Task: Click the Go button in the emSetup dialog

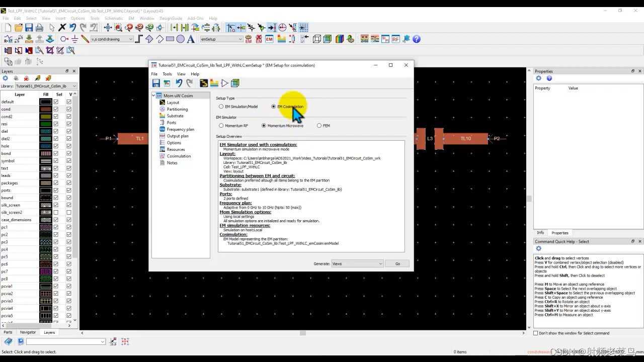Action: click(x=397, y=263)
